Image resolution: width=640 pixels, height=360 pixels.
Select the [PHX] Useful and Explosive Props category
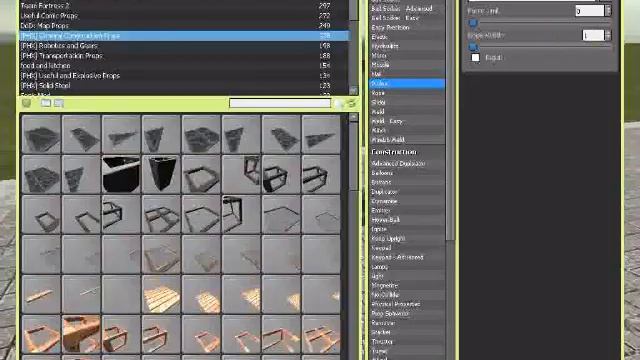(184, 76)
